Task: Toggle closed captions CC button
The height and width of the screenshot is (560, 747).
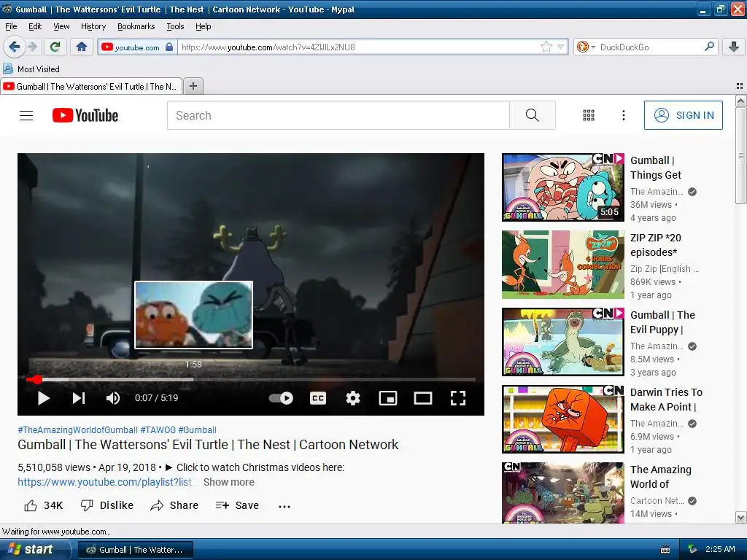Action: click(318, 398)
